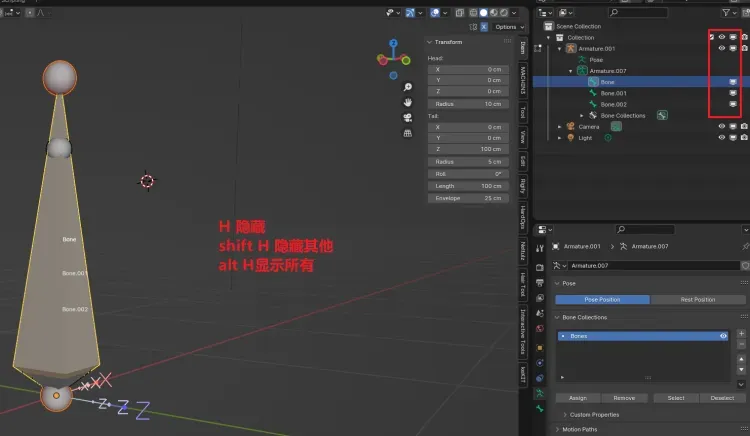
Task: Open the View sidebar tab
Action: [x=523, y=137]
